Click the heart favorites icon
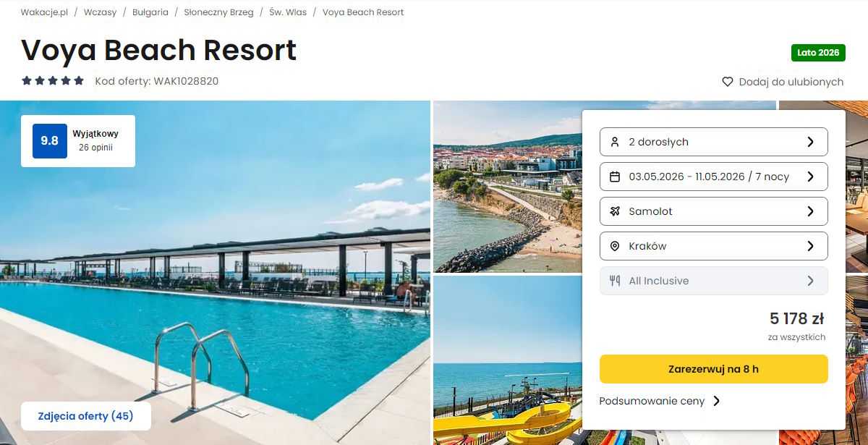This screenshot has width=868, height=445. [728, 82]
